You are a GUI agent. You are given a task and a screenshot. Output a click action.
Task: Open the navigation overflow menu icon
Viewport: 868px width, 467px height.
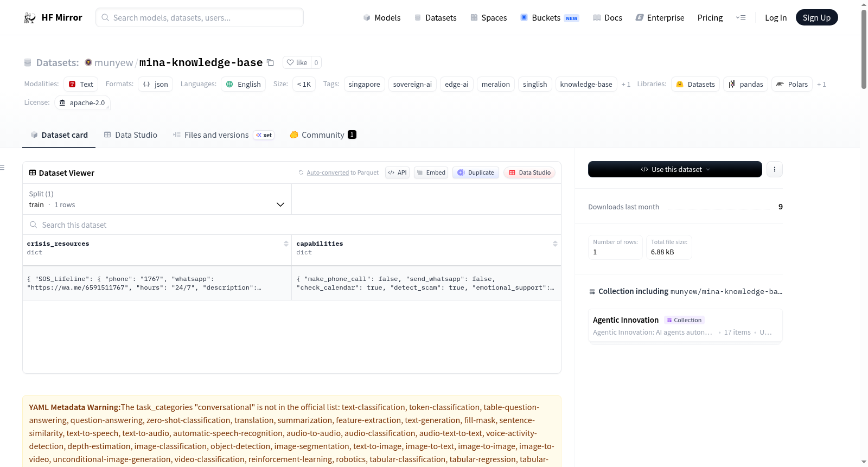741,17
